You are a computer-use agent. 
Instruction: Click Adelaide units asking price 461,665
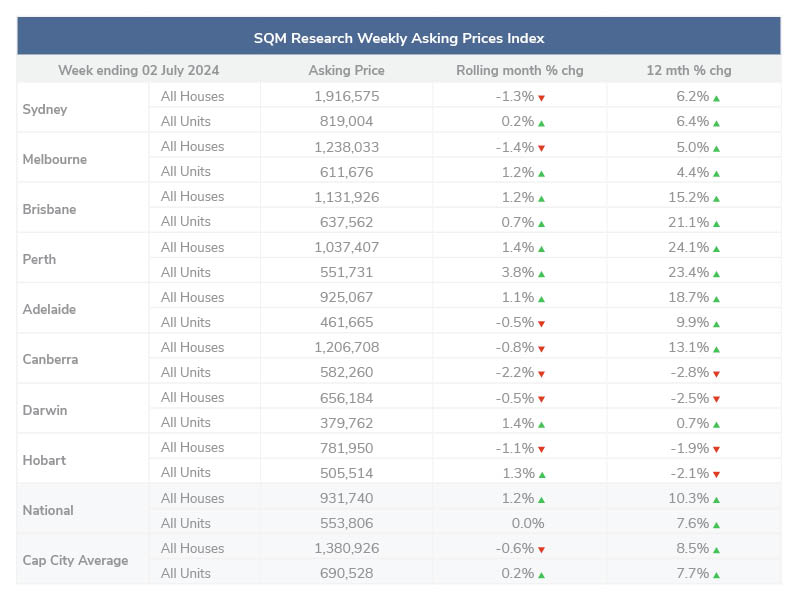tap(346, 322)
